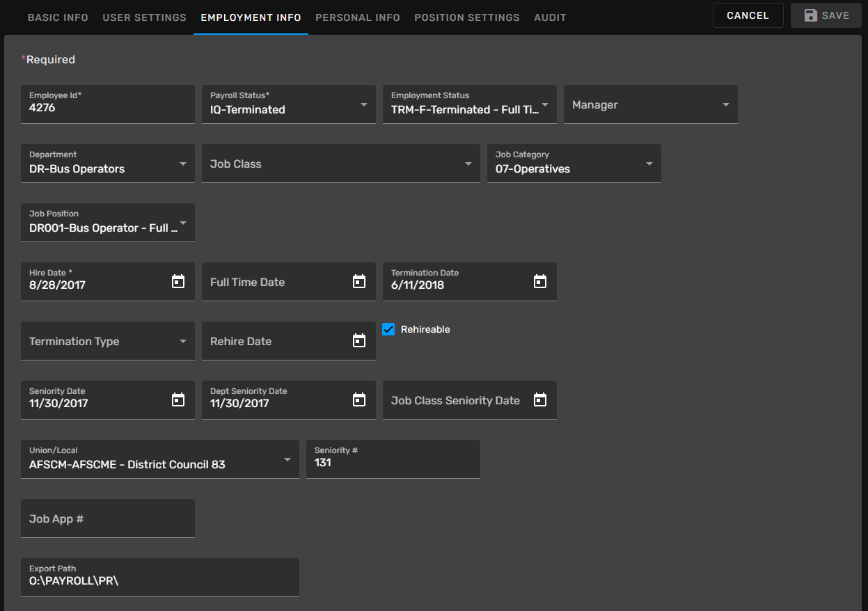The image size is (868, 611).
Task: Click the Cancel button
Action: click(x=748, y=15)
